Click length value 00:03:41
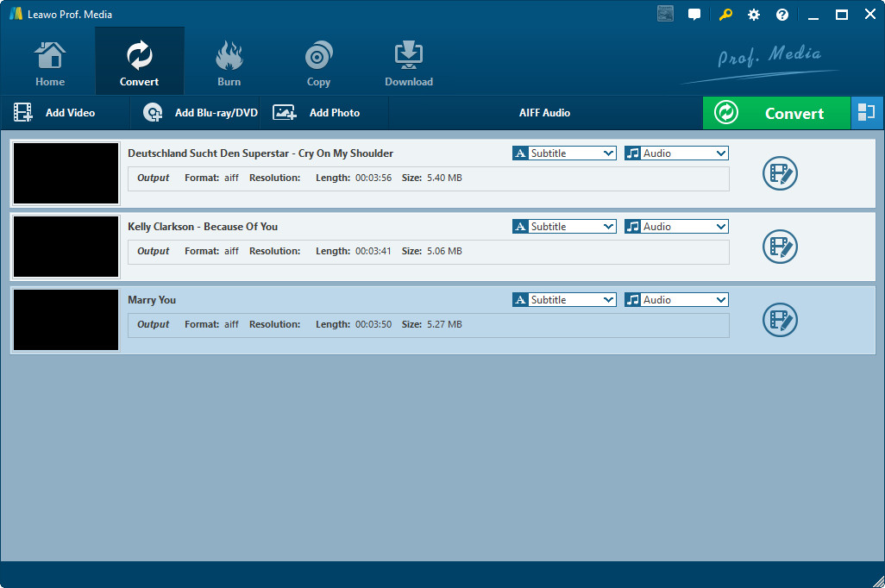This screenshot has width=885, height=588. (373, 251)
